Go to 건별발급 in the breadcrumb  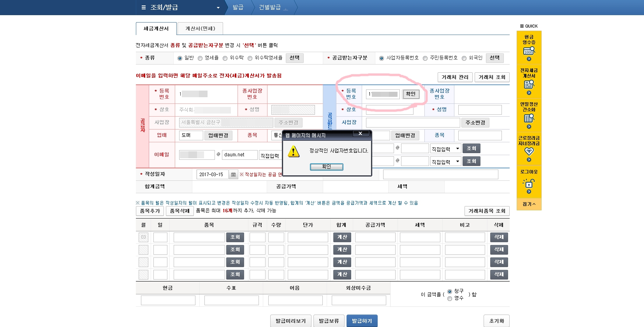point(270,7)
